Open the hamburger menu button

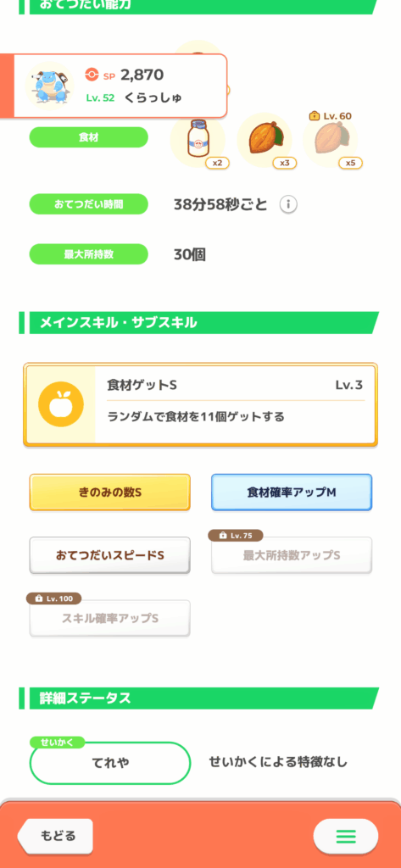(346, 835)
